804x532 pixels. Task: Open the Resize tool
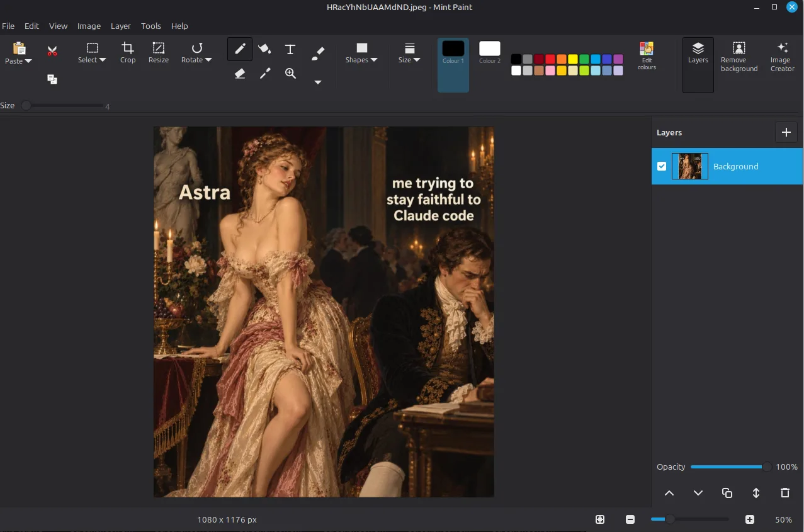pyautogui.click(x=159, y=52)
